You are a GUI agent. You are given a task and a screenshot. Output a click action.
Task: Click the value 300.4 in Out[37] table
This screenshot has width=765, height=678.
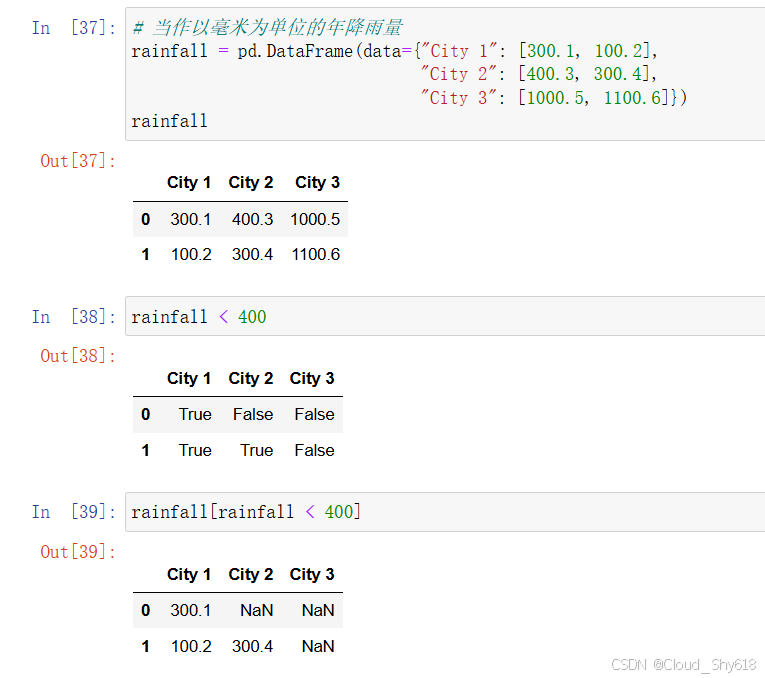tap(252, 254)
